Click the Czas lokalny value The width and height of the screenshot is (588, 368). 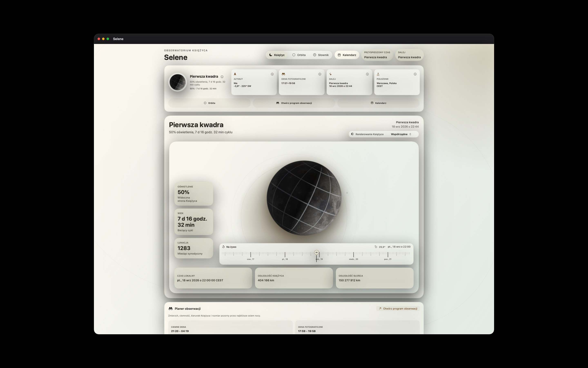(200, 280)
